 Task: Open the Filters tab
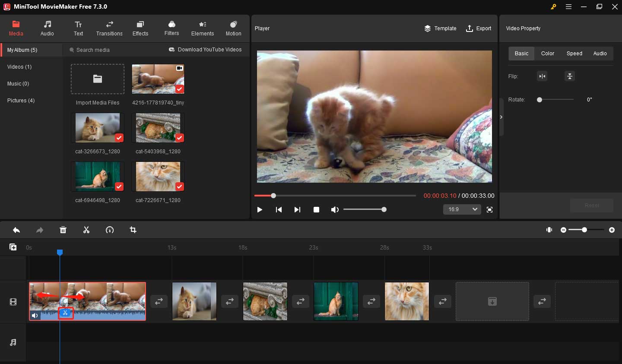[171, 28]
